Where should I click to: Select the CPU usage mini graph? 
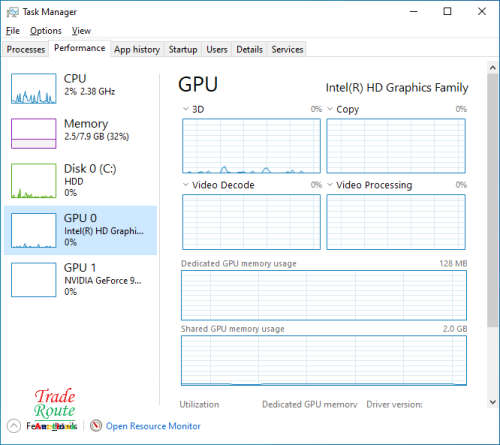pos(34,89)
